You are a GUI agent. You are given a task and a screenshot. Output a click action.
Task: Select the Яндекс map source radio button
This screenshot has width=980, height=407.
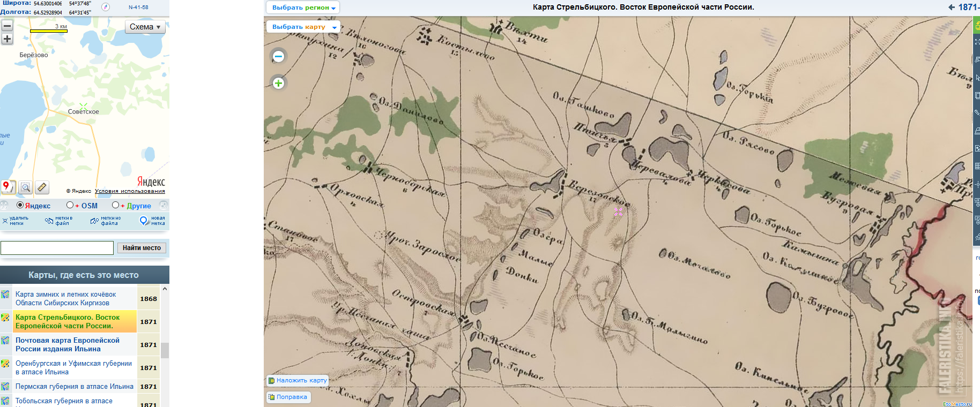click(20, 205)
